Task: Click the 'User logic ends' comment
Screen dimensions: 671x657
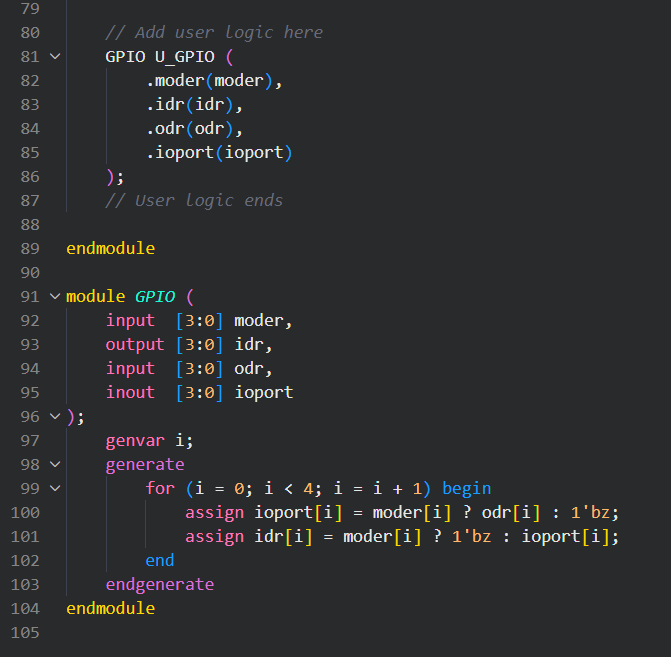Action: pyautogui.click(x=193, y=201)
